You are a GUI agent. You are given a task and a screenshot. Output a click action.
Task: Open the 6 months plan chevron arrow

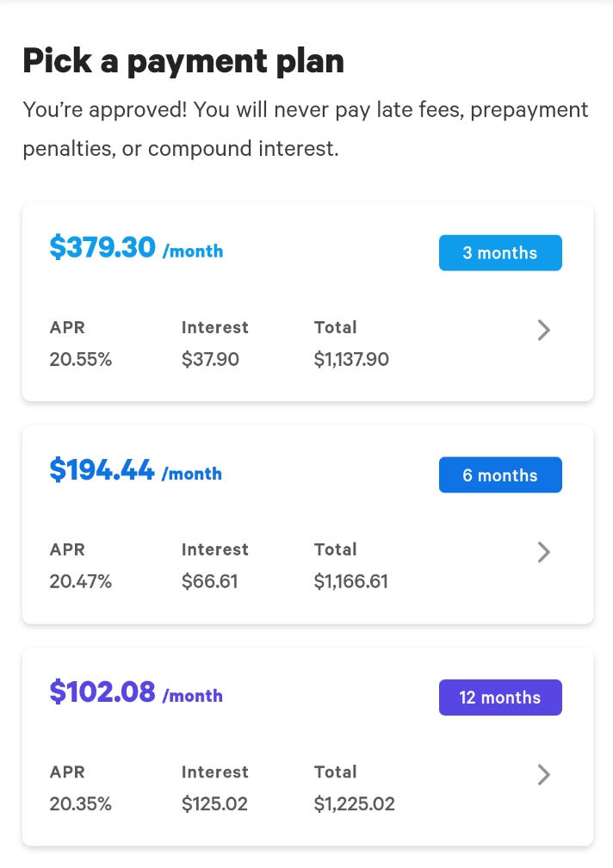pyautogui.click(x=543, y=552)
